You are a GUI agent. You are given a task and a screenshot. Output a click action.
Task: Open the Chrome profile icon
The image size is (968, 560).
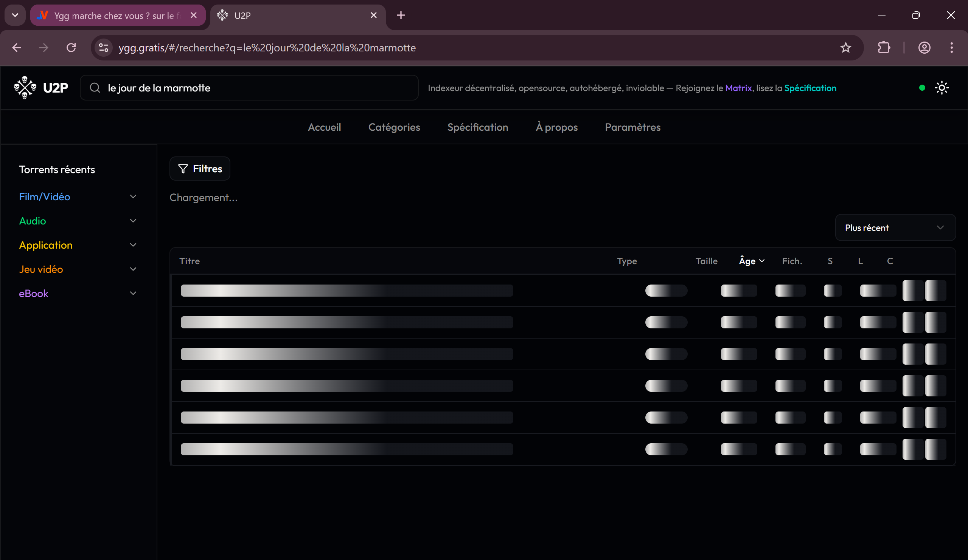coord(924,48)
